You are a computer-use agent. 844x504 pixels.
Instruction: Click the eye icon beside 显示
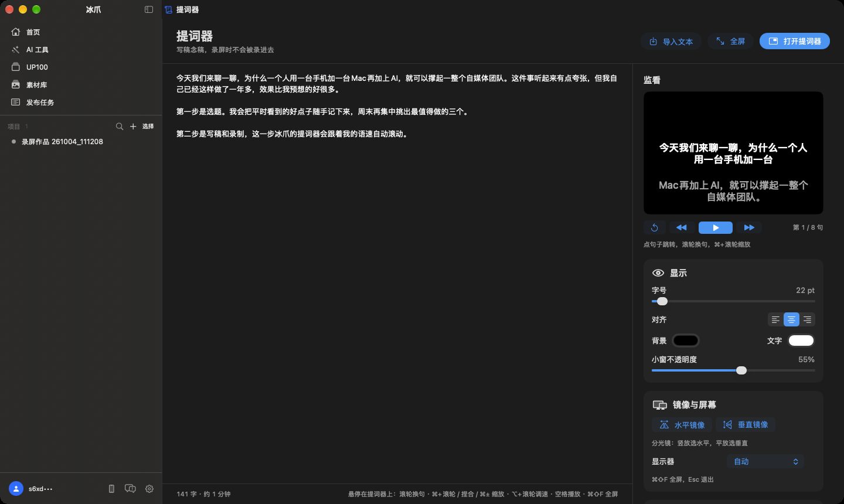[658, 273]
